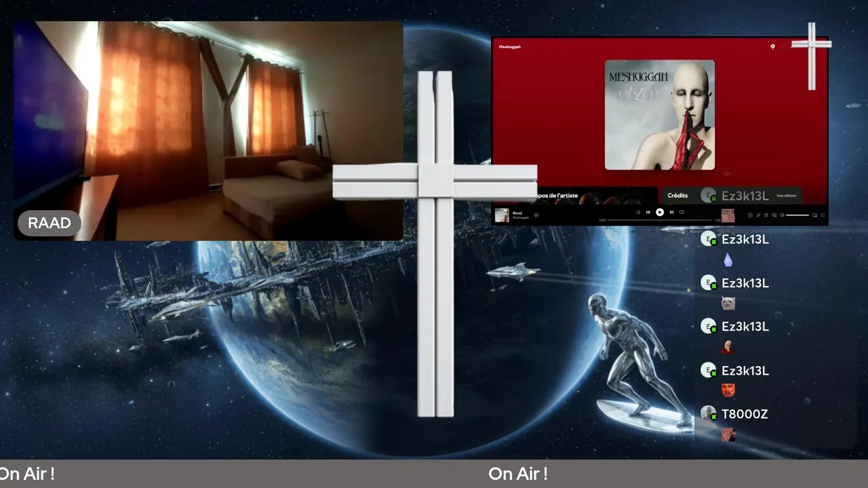The image size is (868, 488).
Task: Click Tout afficher in the Crédits card
Action: (x=787, y=195)
